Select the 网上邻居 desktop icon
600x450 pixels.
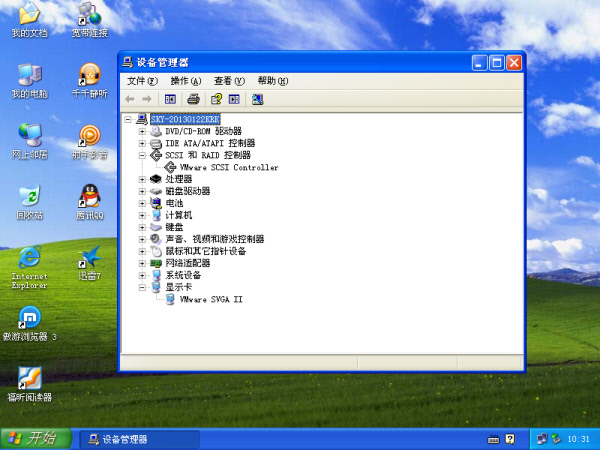pyautogui.click(x=29, y=142)
